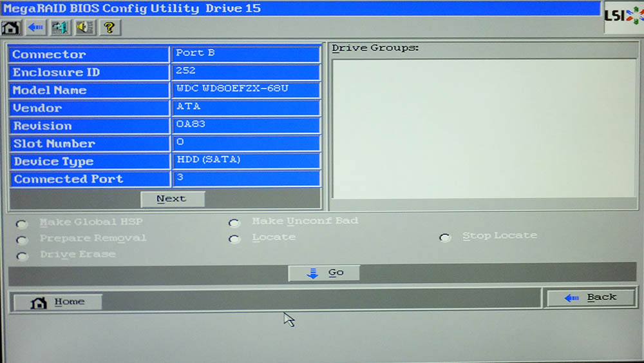Click the LSI logo
Viewport: 644px width, 363px height.
point(623,17)
